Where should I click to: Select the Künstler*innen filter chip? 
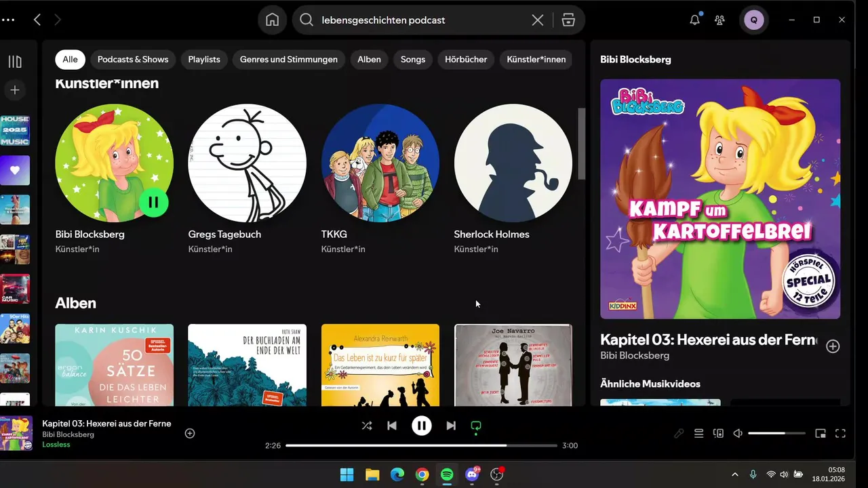click(x=536, y=59)
